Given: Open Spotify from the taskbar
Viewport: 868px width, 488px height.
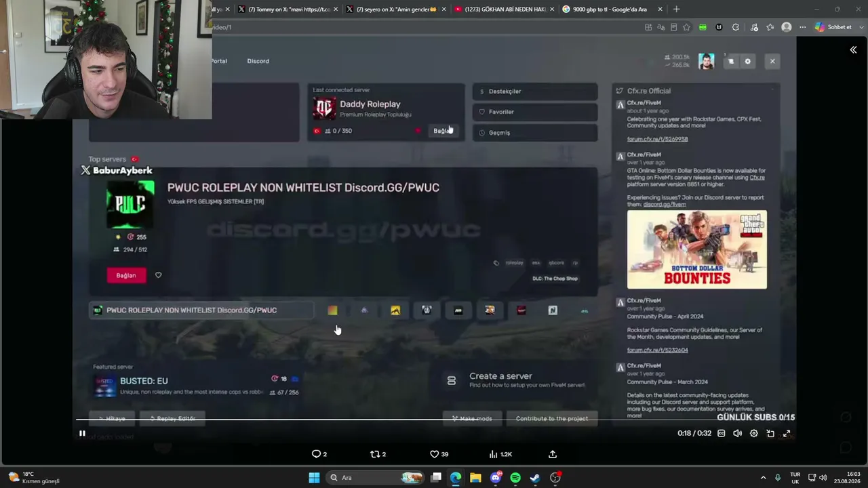Looking at the screenshot, I should [515, 478].
